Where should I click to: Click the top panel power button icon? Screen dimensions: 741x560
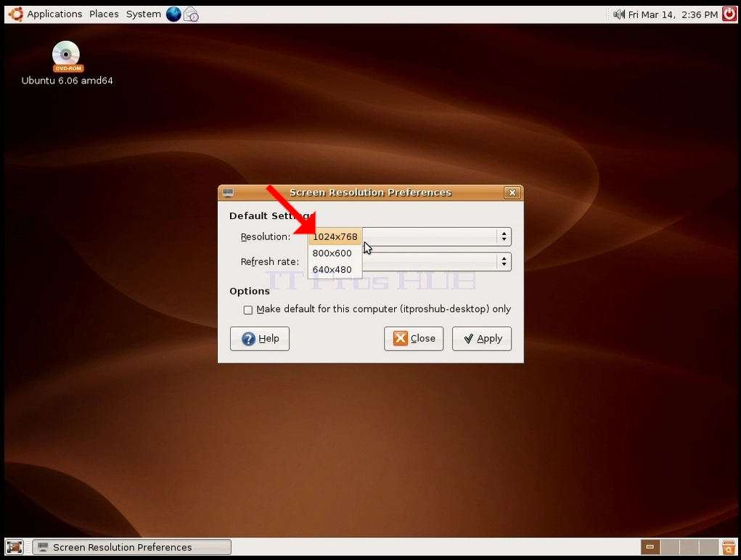point(729,15)
